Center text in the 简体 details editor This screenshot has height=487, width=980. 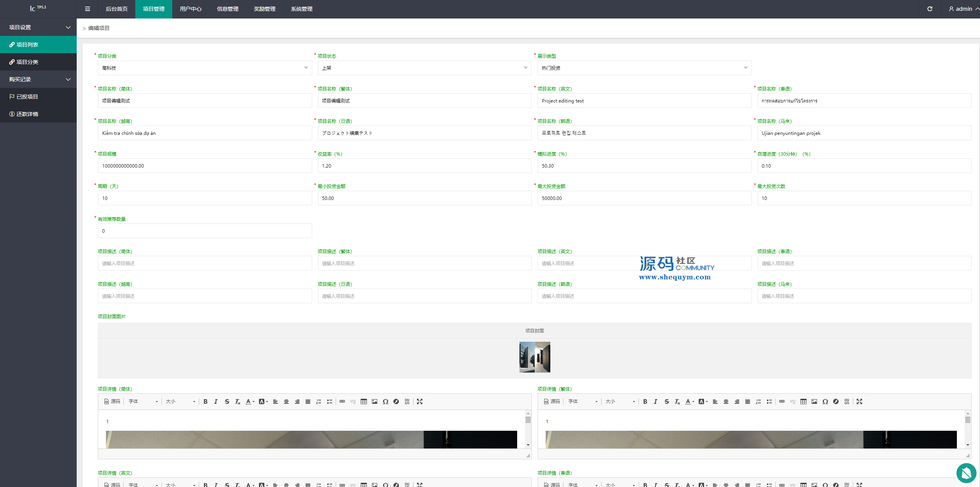tap(286, 401)
